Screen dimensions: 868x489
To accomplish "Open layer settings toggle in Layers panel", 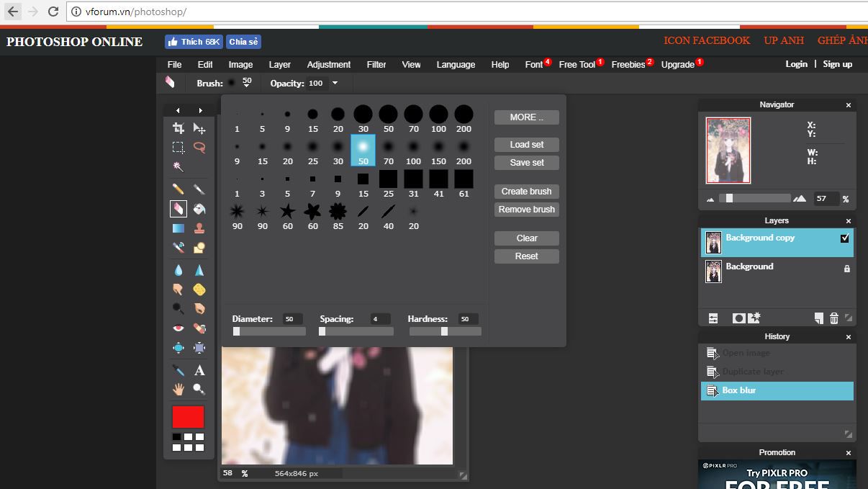I will pyautogui.click(x=713, y=318).
